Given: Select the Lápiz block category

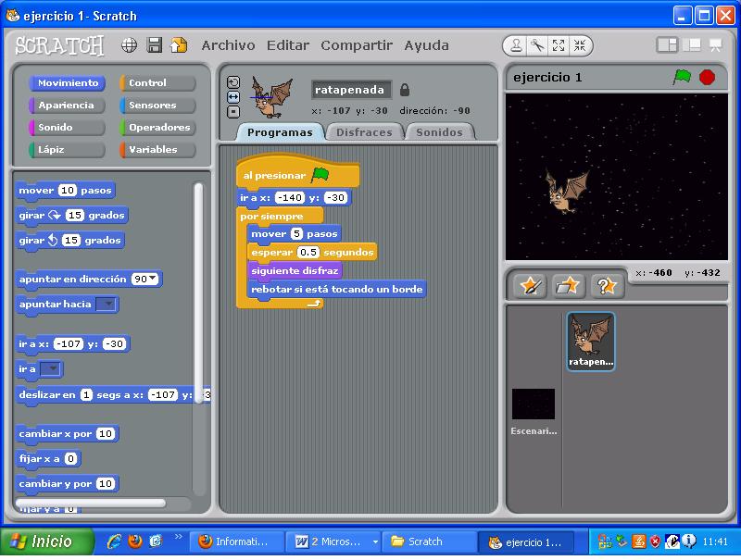Looking at the screenshot, I should (x=68, y=149).
